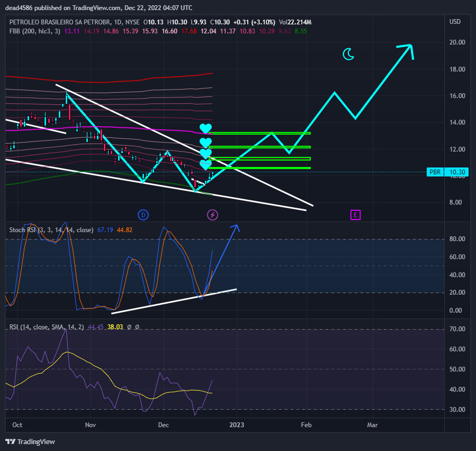Click the 18.00 price scale label
This screenshot has height=451, width=476.
[457, 69]
